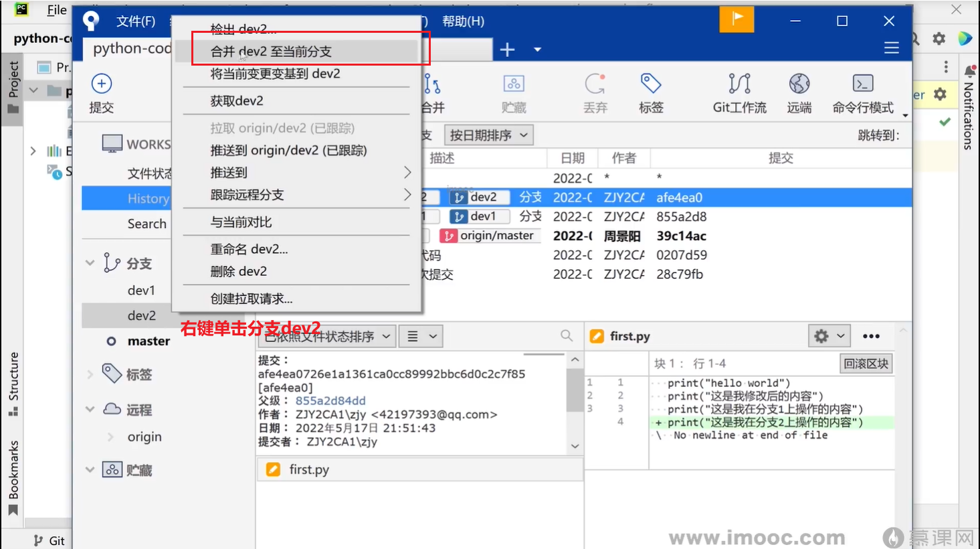980x549 pixels.
Task: Expand the origin remote node
Action: pyautogui.click(x=110, y=437)
